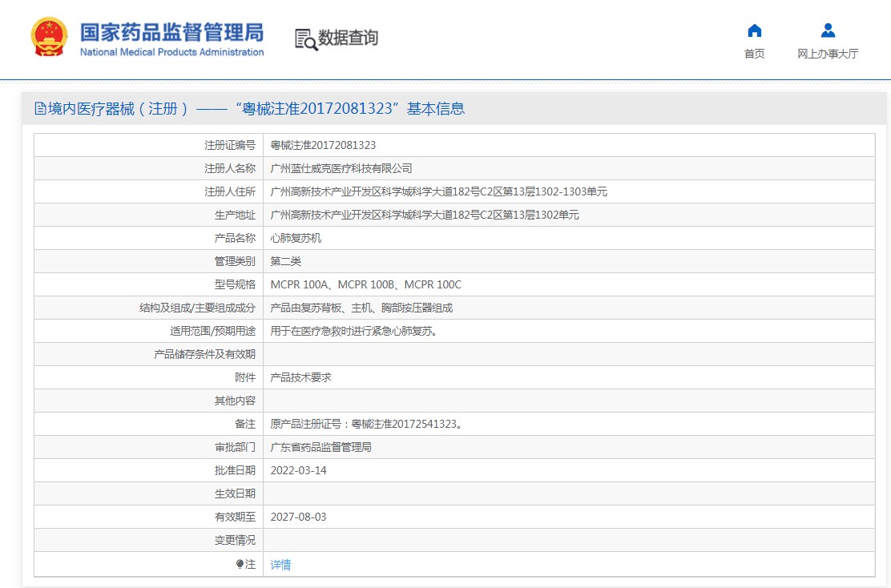The image size is (891, 588).
Task: Select registrant name 广州蓝仕威克医疗科技有限公司
Action: [341, 169]
